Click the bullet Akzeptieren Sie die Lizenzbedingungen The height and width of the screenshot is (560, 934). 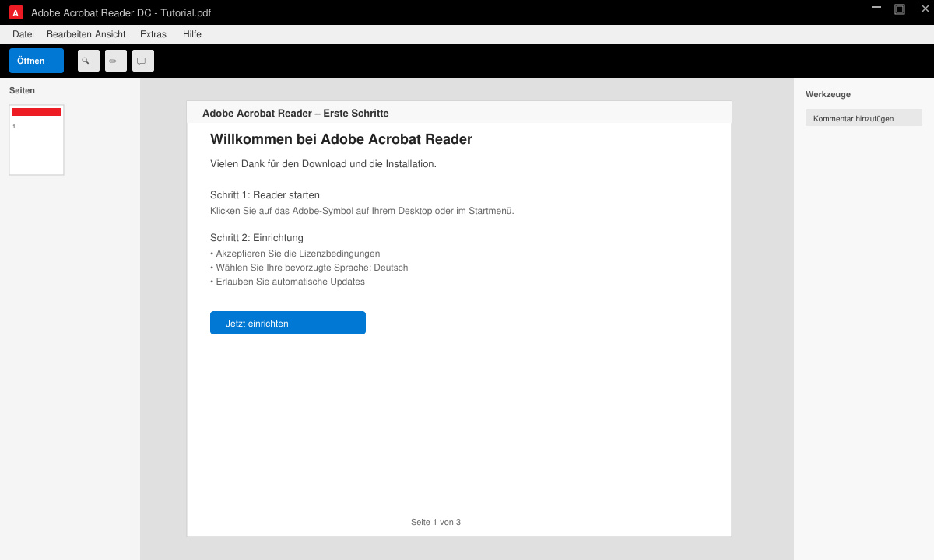point(295,254)
